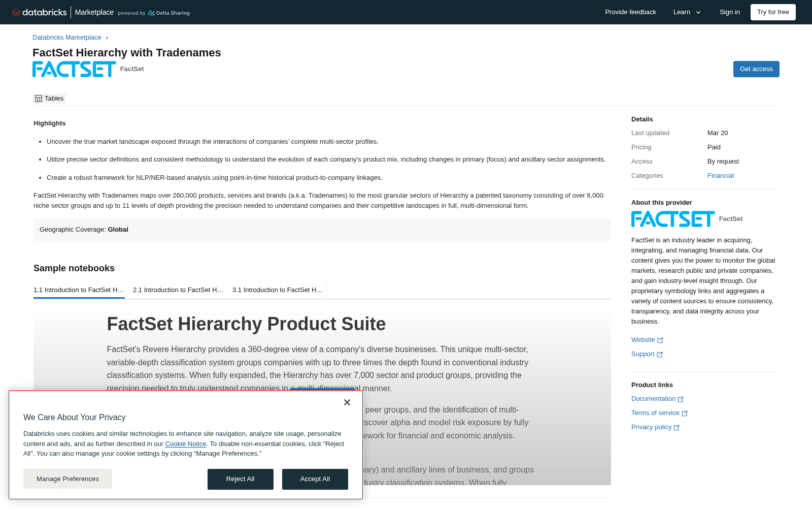The image size is (812, 508).
Task: Click the Get access button
Action: [756, 69]
